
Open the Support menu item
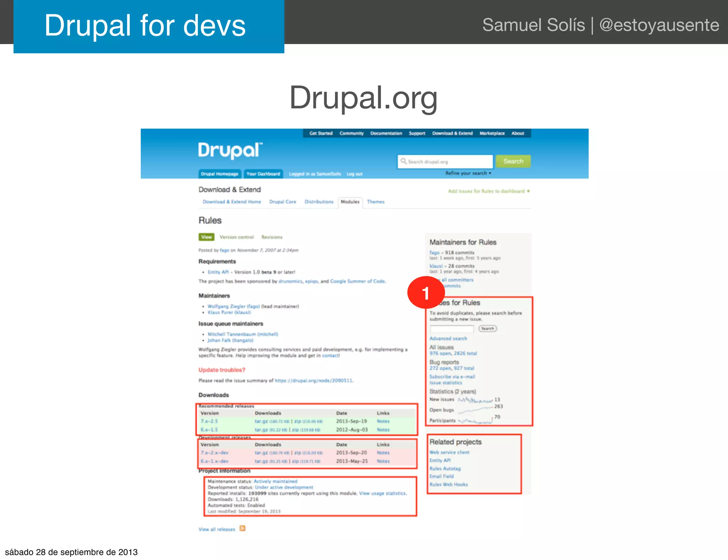[417, 133]
